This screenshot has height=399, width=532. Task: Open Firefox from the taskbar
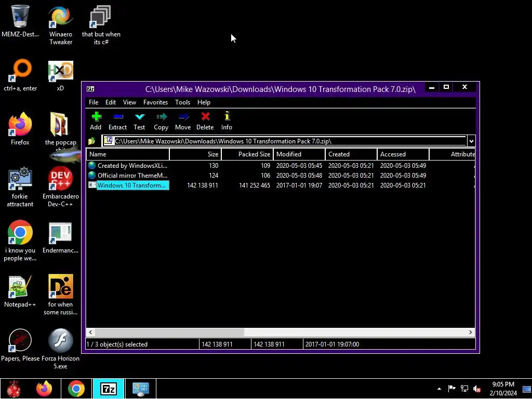[44, 389]
